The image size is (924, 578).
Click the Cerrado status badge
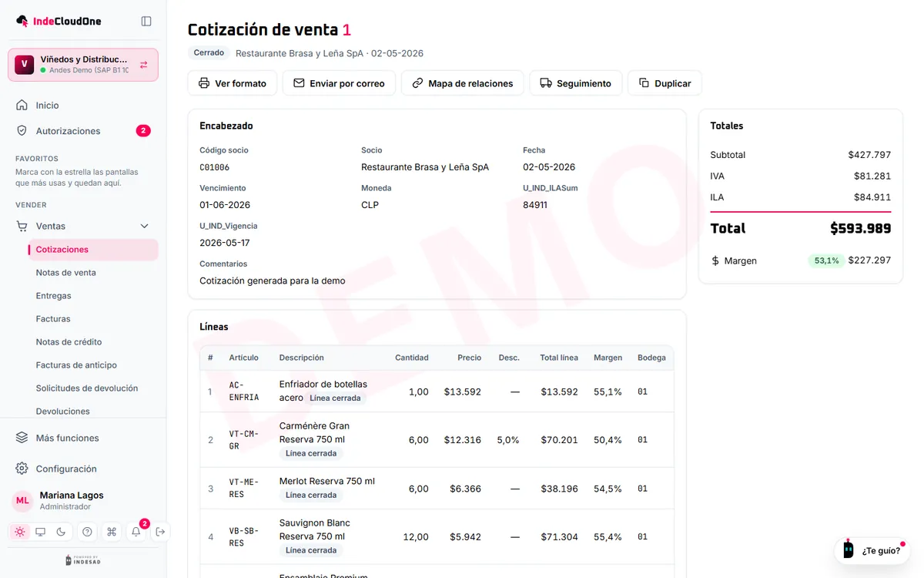209,53
